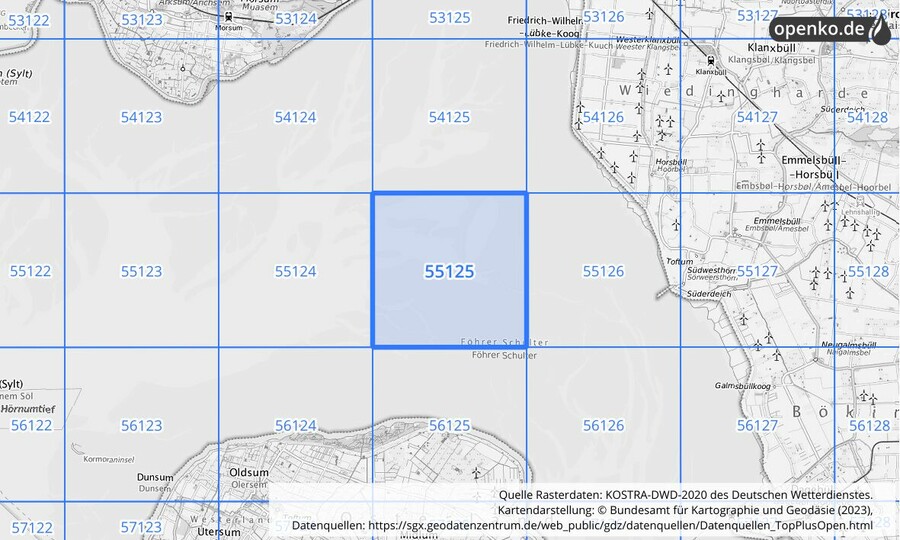900x540 pixels.
Task: Select grid cell labeled 56127
Action: (x=757, y=425)
